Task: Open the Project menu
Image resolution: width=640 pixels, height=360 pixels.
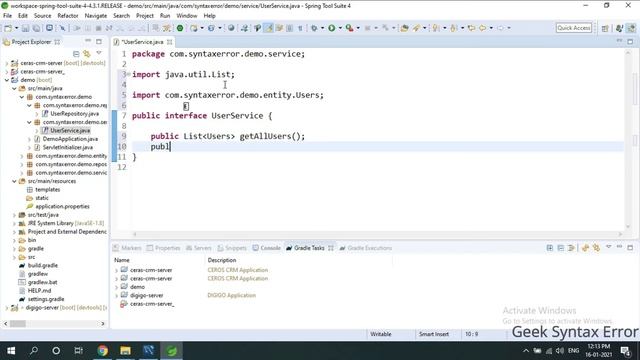Action: (144, 16)
